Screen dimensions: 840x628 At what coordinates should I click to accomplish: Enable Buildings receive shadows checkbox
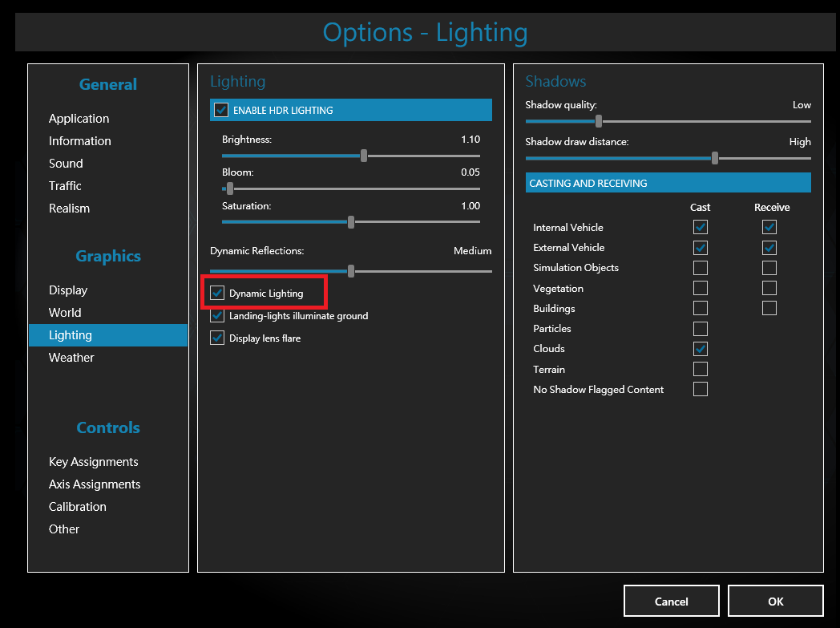(769, 308)
